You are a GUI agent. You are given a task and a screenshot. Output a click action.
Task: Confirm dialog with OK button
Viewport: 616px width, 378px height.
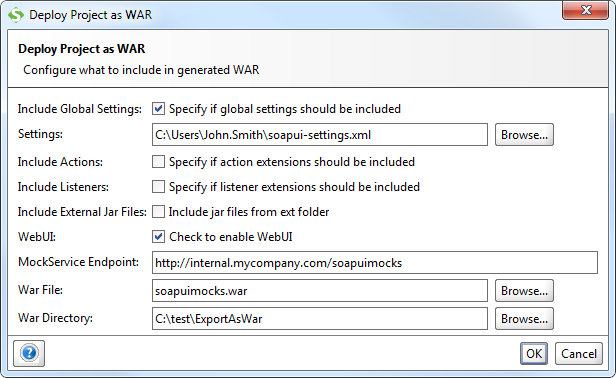[534, 354]
